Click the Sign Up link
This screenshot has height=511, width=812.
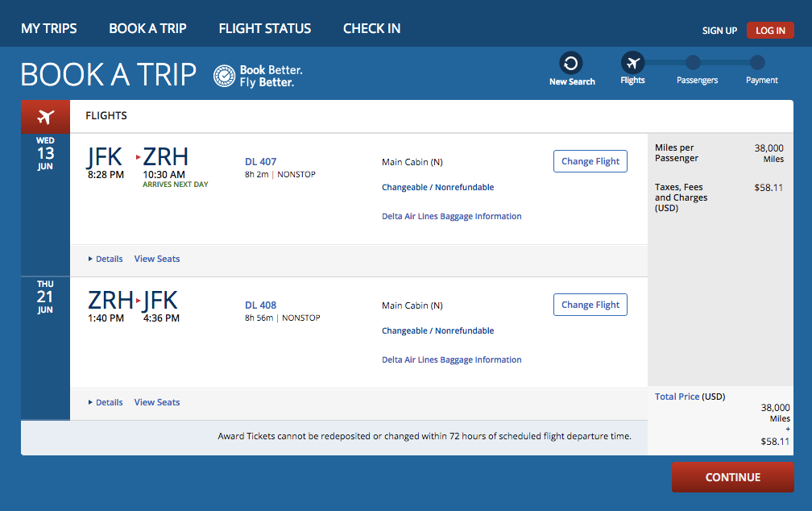pyautogui.click(x=719, y=31)
